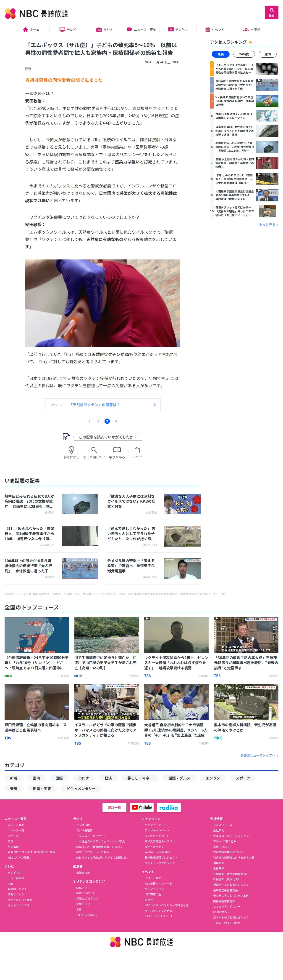Open the radiko button in footer

point(168,807)
